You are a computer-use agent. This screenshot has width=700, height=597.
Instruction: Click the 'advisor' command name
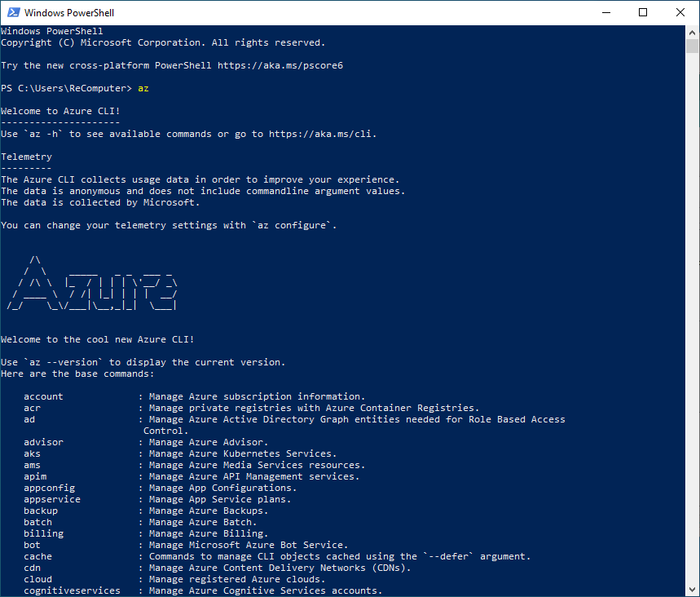(x=43, y=442)
